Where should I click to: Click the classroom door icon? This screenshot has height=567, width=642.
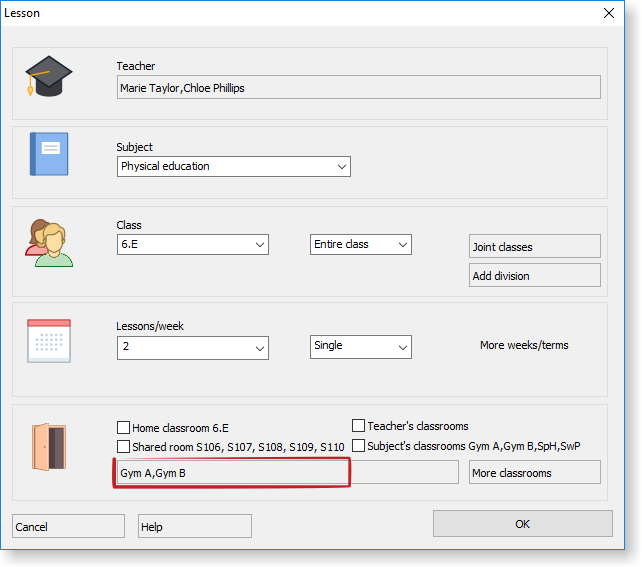tap(48, 447)
